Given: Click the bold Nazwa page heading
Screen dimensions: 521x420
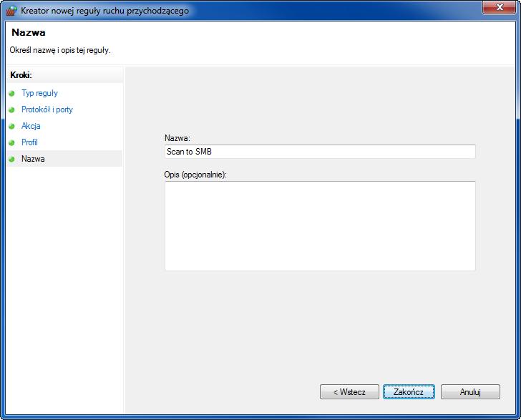Looking at the screenshot, I should (29, 32).
